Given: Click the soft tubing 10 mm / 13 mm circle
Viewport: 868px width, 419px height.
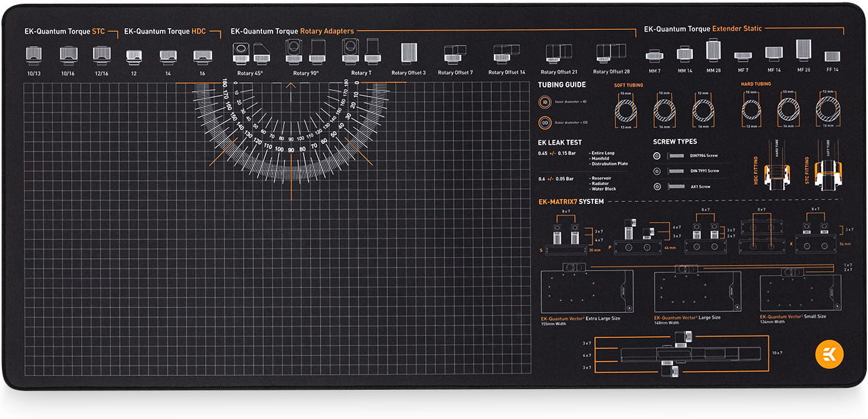Looking at the screenshot, I should coord(625,112).
